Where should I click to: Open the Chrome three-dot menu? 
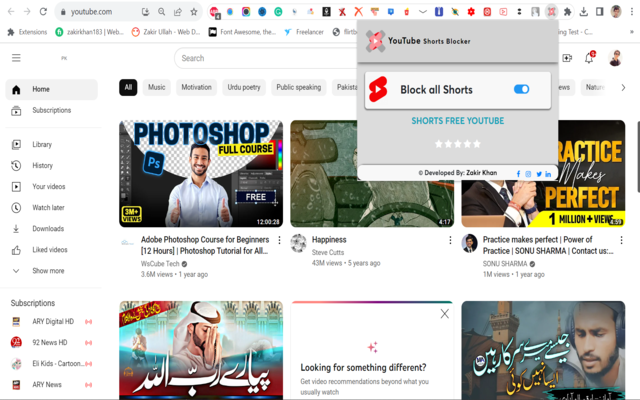[632, 12]
